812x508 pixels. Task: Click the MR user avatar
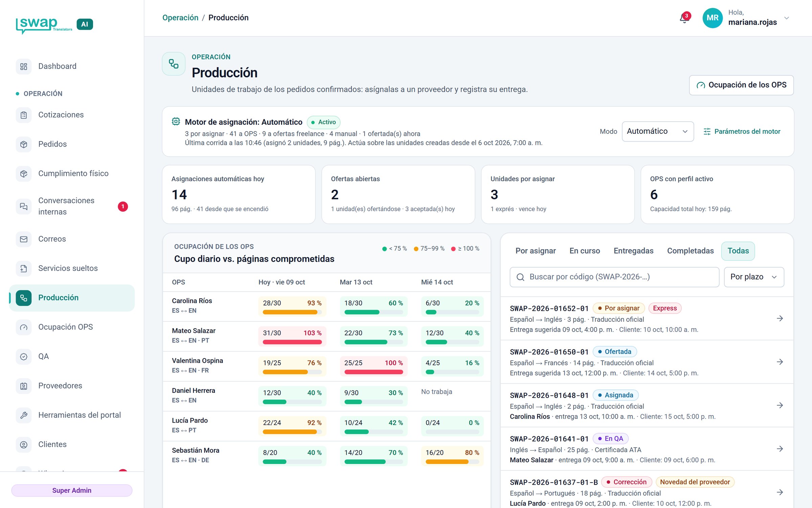point(713,18)
